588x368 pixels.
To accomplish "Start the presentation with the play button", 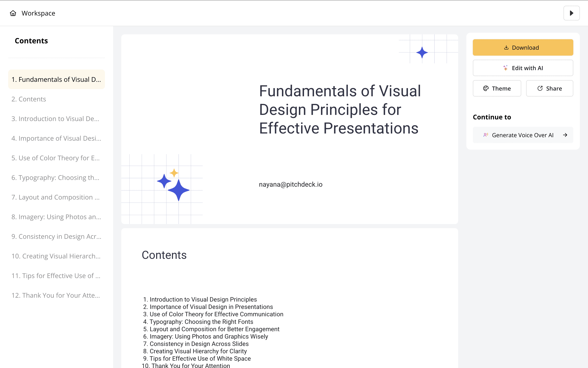I will (571, 13).
